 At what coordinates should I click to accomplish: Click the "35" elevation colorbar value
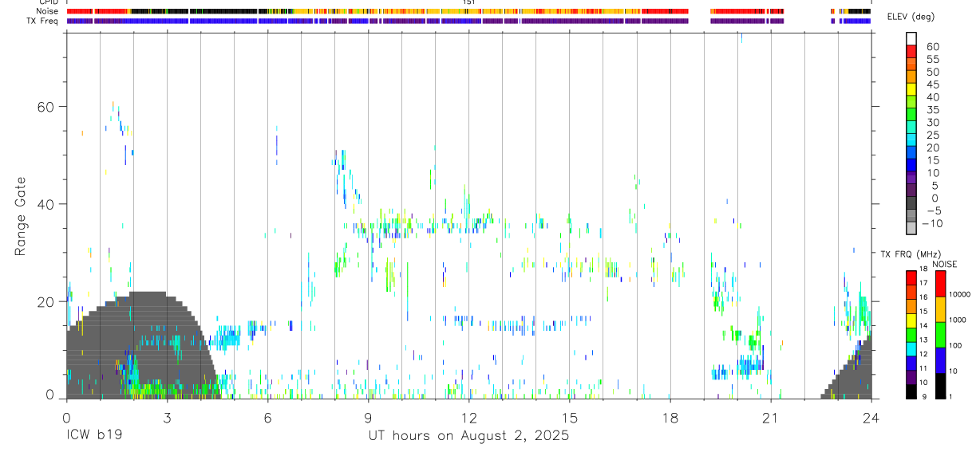coord(932,110)
